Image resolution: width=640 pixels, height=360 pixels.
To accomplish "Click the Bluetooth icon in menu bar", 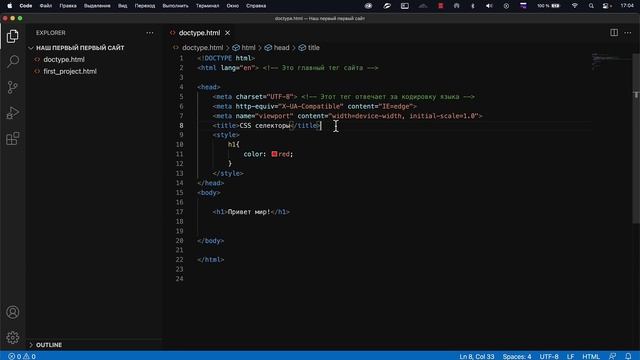I will [473, 6].
